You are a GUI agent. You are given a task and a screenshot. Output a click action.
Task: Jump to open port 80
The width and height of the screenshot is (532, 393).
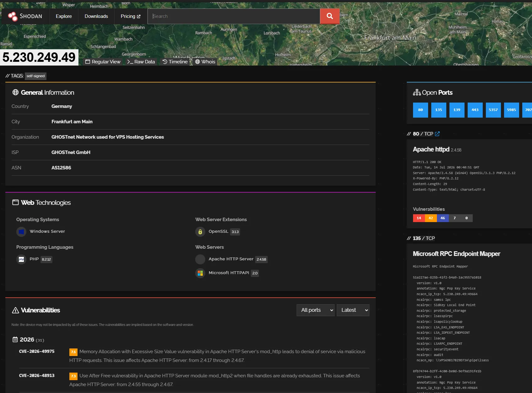[421, 110]
